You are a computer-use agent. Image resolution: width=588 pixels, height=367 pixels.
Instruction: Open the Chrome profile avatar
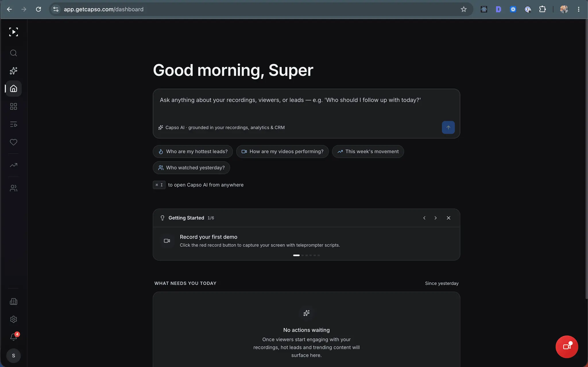[x=564, y=9]
